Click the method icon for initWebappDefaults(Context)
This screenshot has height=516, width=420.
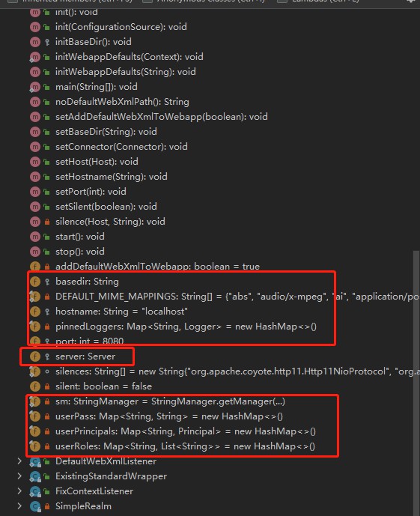[35, 57]
